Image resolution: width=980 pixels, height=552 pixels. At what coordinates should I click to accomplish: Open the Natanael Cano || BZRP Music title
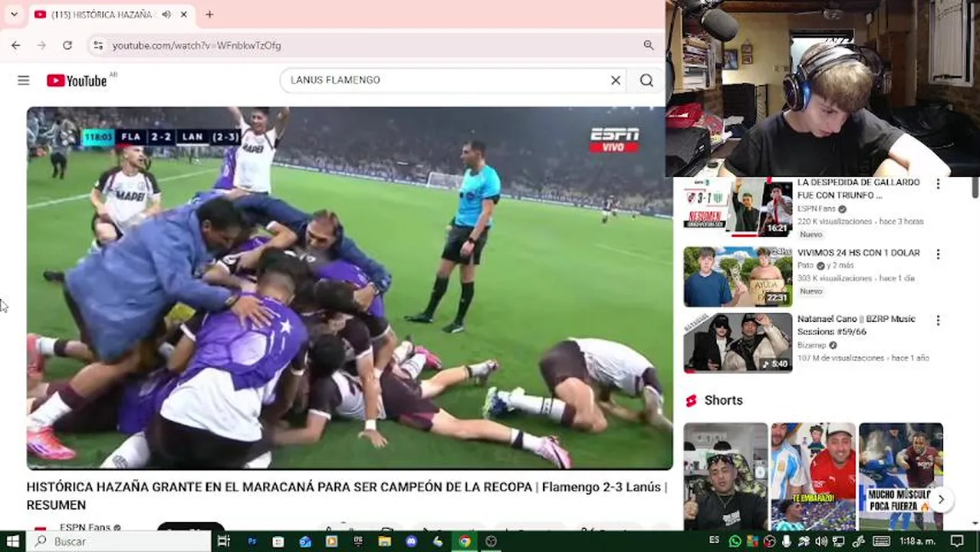tap(856, 325)
